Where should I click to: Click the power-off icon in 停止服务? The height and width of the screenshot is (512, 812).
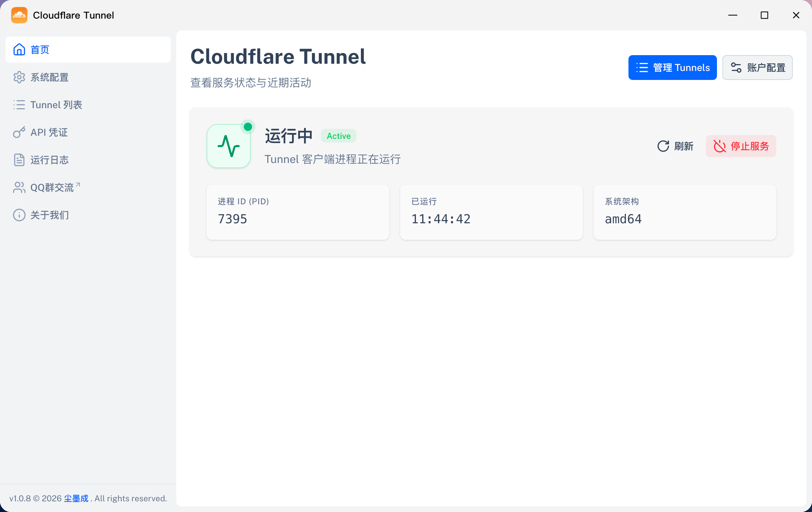(x=720, y=146)
